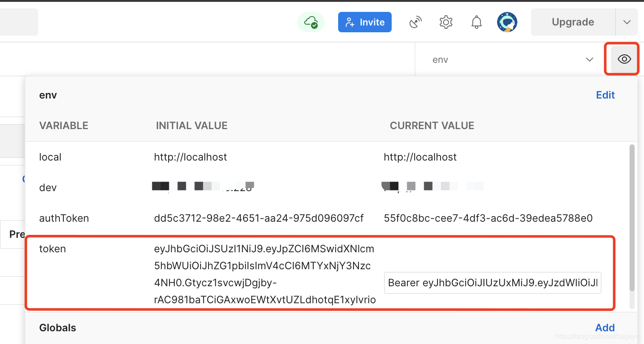Select the token variable name

pos(53,249)
